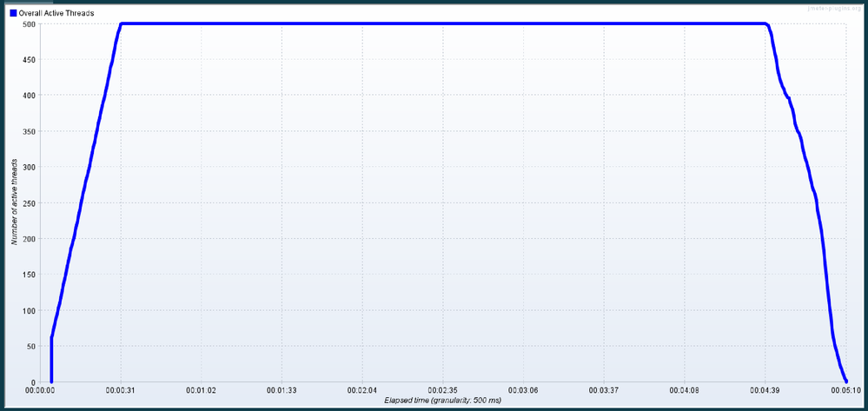Click the 00:00:00 origin time label

[41, 390]
